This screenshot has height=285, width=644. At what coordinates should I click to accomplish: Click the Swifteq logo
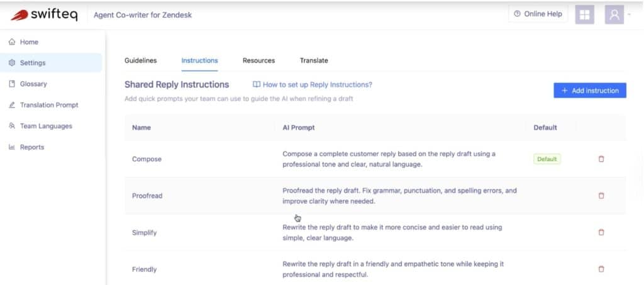(x=44, y=15)
